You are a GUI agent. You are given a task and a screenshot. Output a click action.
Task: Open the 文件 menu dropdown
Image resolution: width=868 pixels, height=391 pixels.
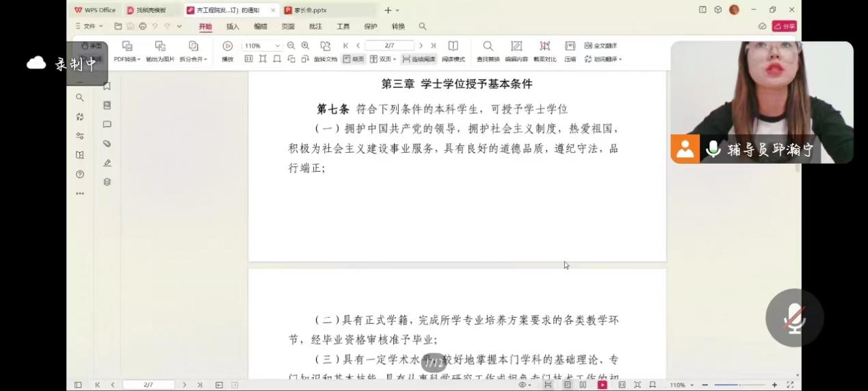pyautogui.click(x=89, y=27)
